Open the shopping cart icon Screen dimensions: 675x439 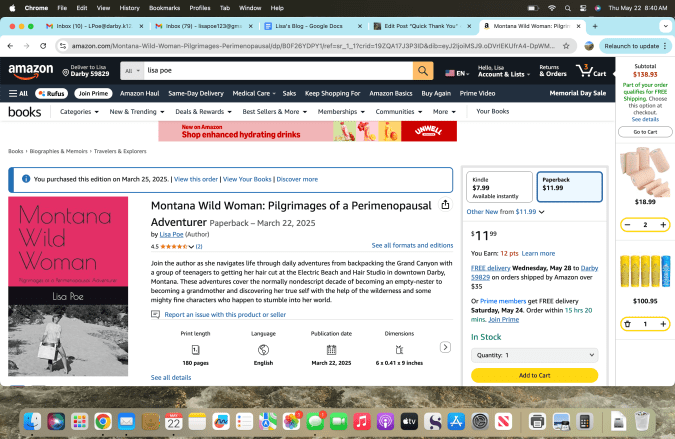pos(592,71)
